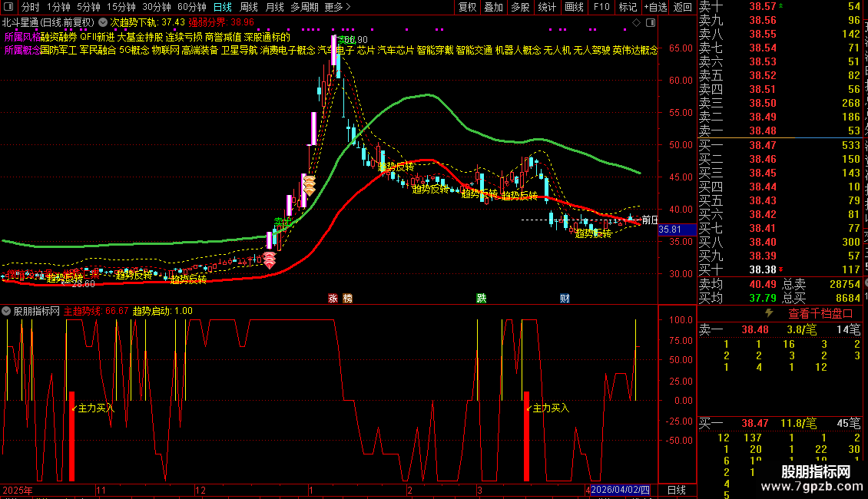The image size is (868, 499).
Task: Click the second red 主力买入 bar near March
Action: [526, 437]
